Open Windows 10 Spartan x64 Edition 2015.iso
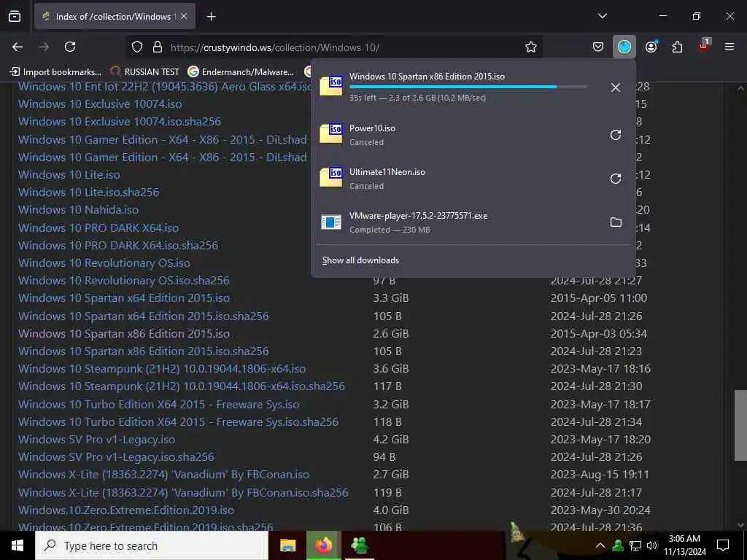 (x=124, y=298)
